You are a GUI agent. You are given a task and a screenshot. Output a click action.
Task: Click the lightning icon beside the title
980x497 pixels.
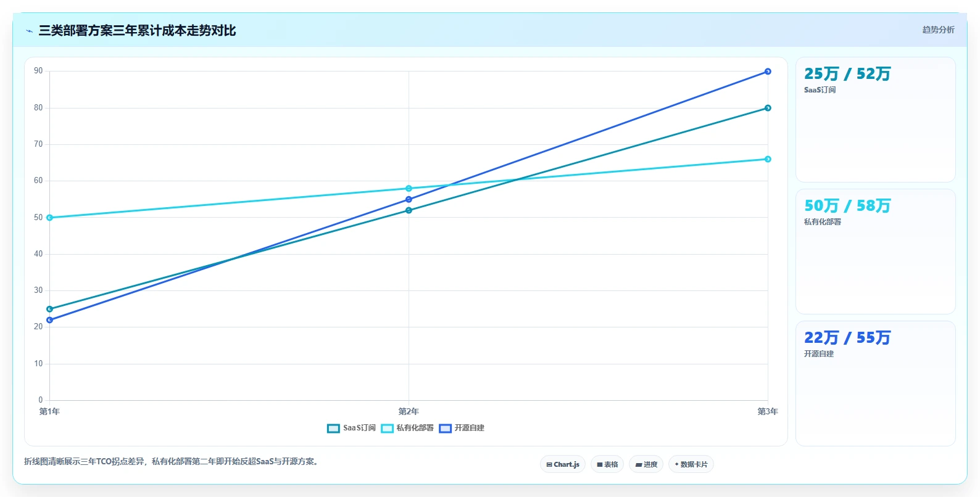click(29, 31)
